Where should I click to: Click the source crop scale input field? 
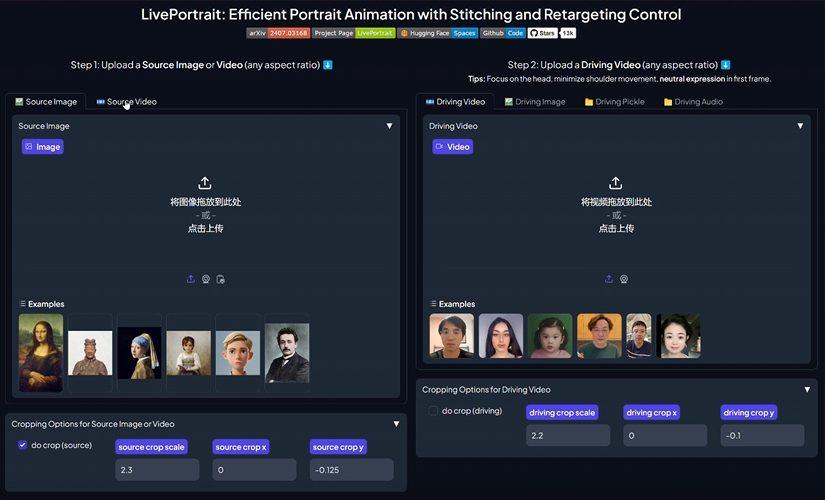pyautogui.click(x=157, y=470)
